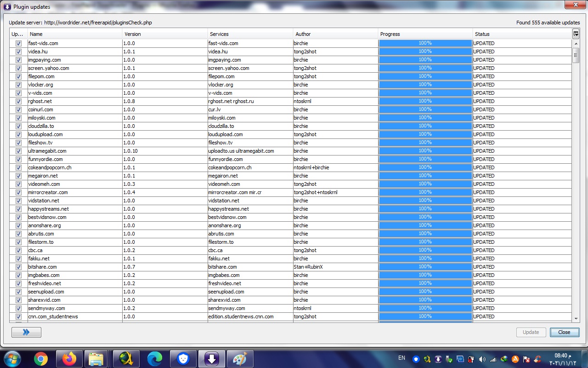Click the 100% progress bar for videa.hu
The image size is (588, 368).
click(x=425, y=52)
